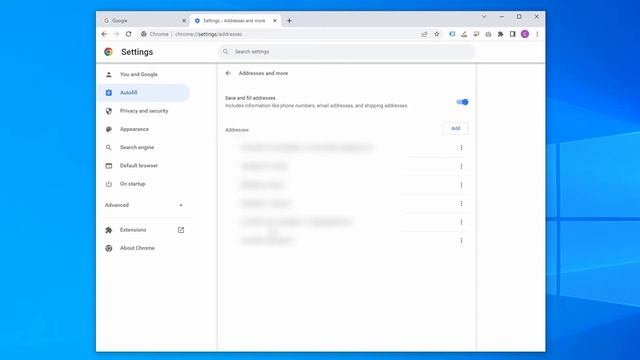640x360 pixels.
Task: Go back using the arrow beside Addresses and more
Action: [228, 73]
